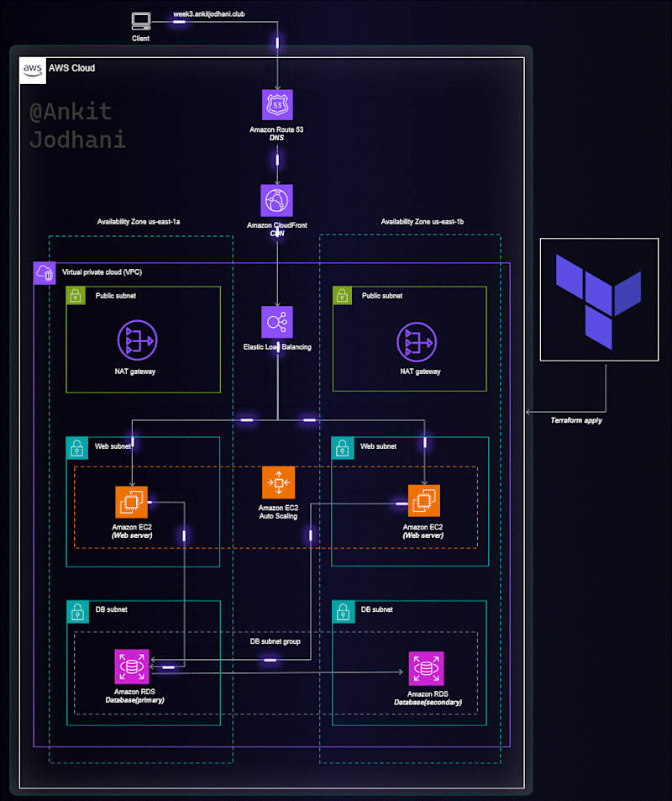Click lock icon of left DB subnet
Image resolution: width=672 pixels, height=801 pixels.
tap(77, 612)
